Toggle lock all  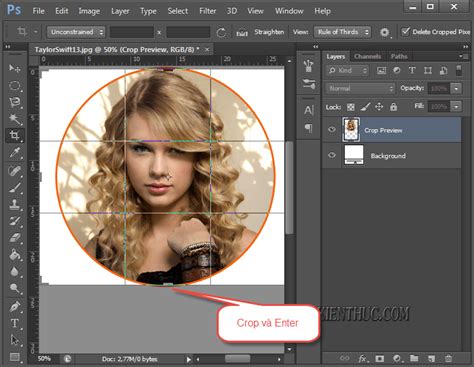coord(393,107)
